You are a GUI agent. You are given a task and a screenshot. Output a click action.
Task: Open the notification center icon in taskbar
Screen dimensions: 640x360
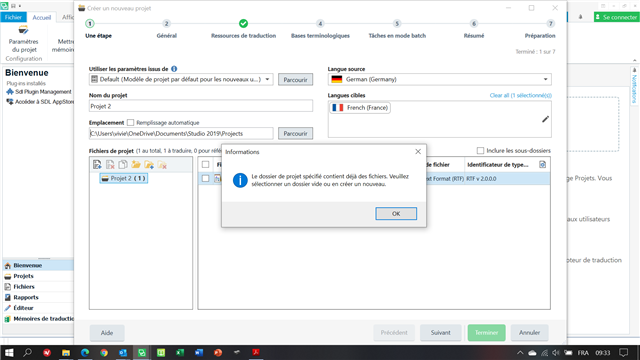[623, 353]
